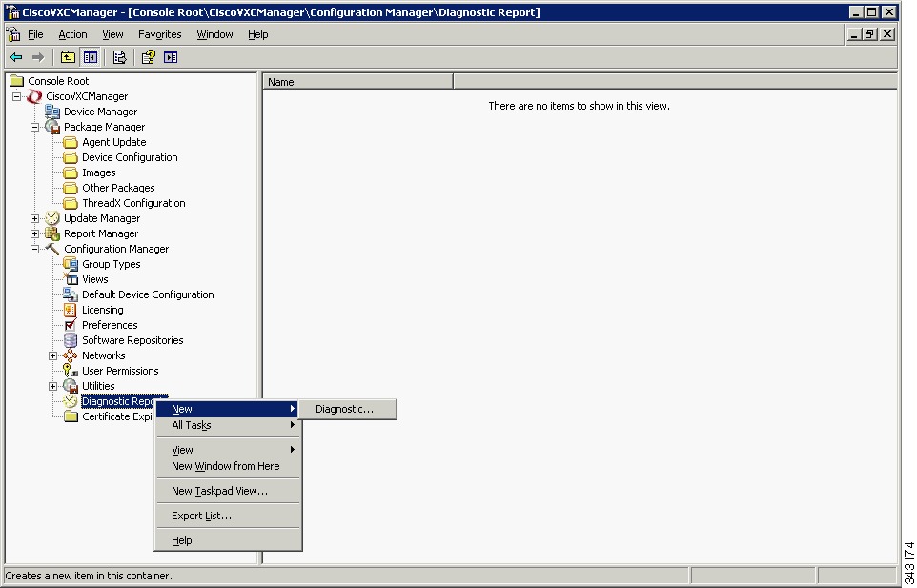The width and height of the screenshot is (917, 588).
Task: Click the MMC icon left of the File menu
Action: click(13, 34)
